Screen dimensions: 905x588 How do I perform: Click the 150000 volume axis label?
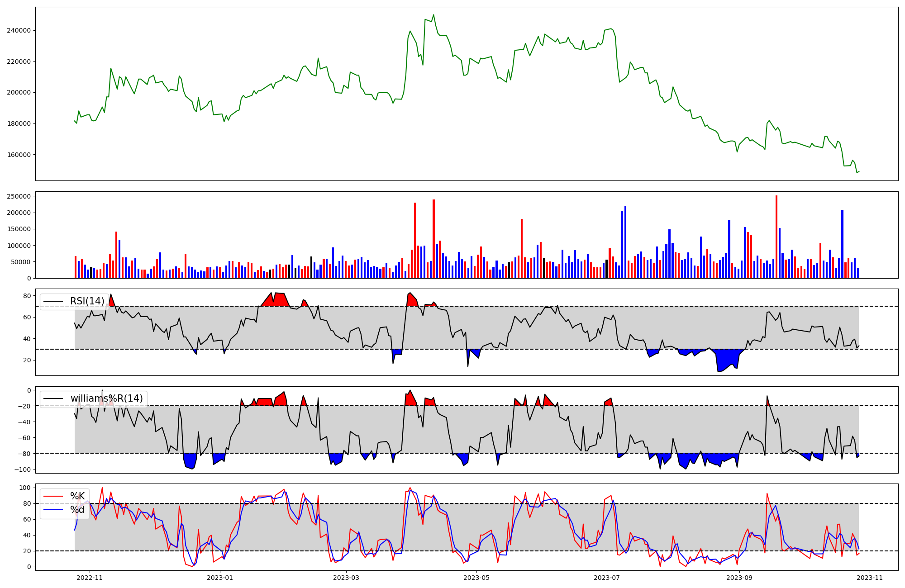[x=19, y=229]
